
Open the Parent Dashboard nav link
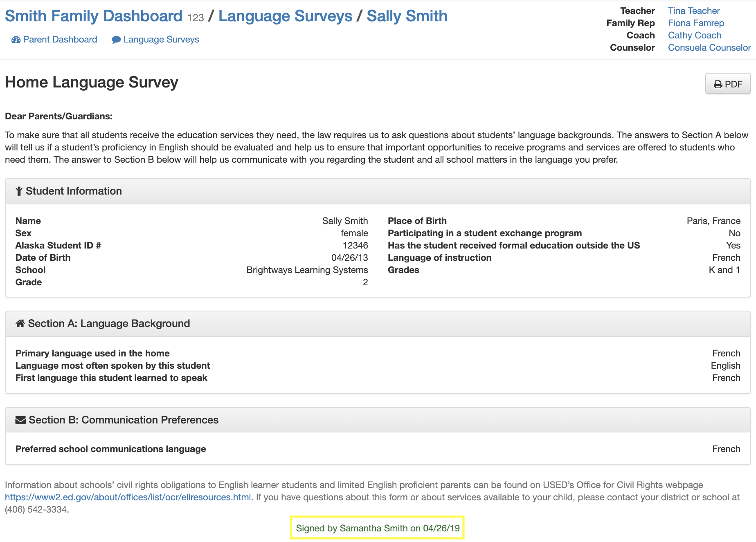(60, 40)
